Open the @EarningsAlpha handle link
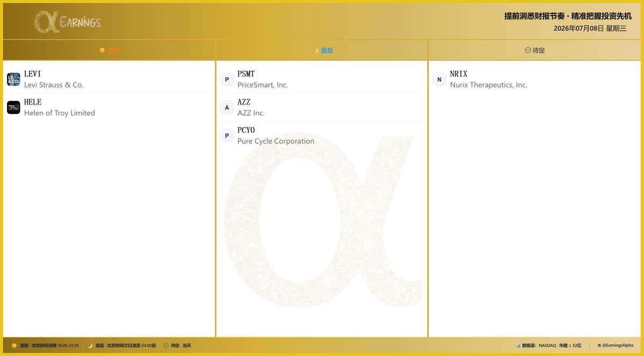Image resolution: width=644 pixels, height=356 pixels. point(618,346)
